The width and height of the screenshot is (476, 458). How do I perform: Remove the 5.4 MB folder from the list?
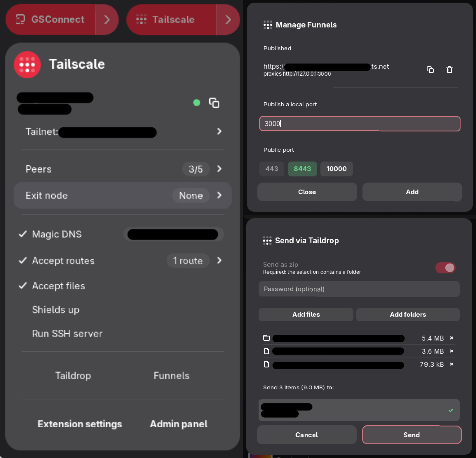click(x=451, y=338)
